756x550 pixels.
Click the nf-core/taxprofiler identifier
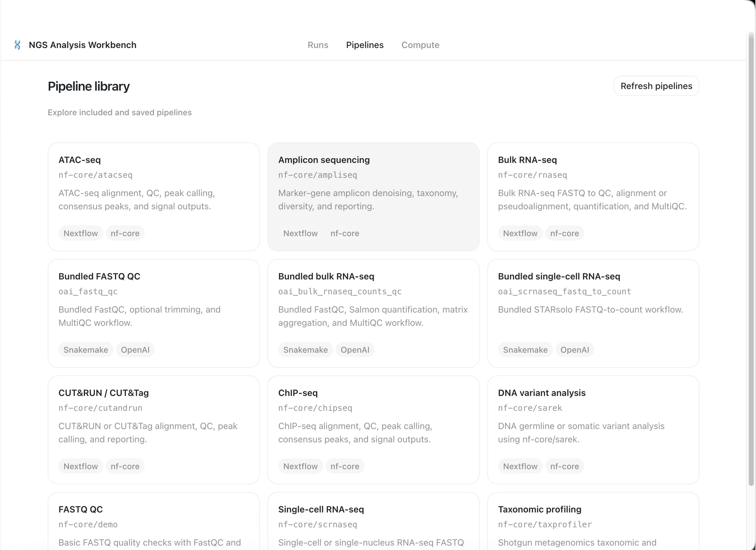(545, 524)
